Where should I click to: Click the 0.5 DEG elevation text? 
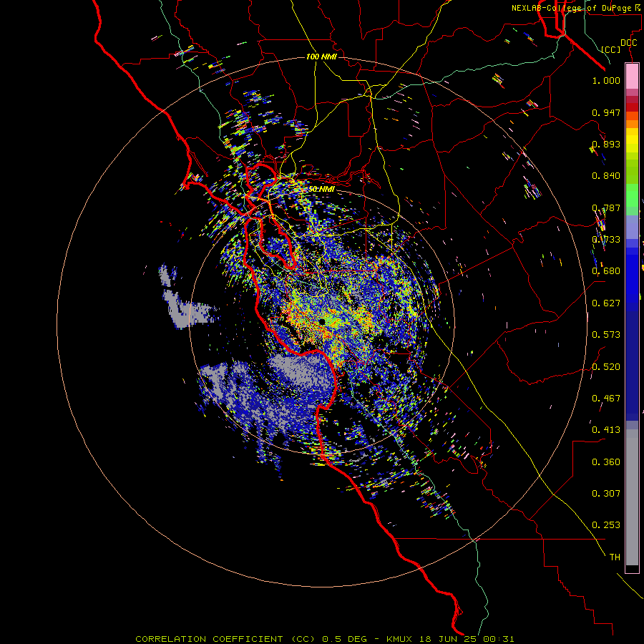coord(345,639)
